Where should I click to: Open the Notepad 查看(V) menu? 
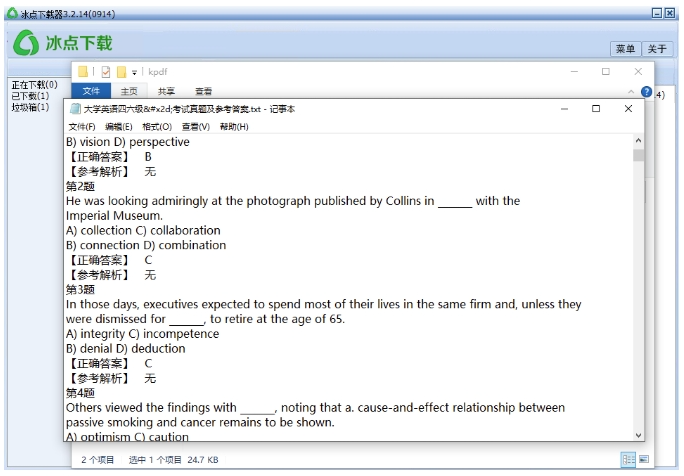pyautogui.click(x=196, y=127)
